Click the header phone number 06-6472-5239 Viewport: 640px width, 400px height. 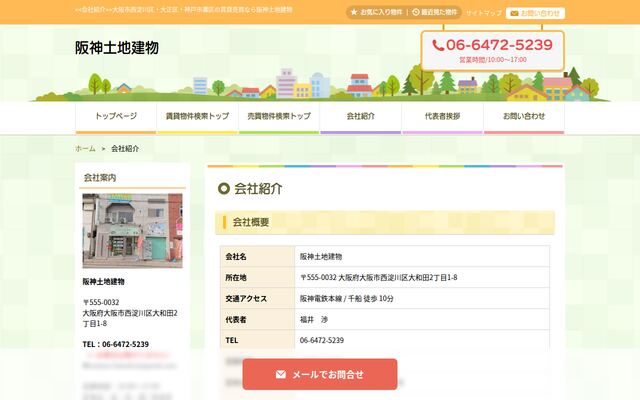[499, 45]
